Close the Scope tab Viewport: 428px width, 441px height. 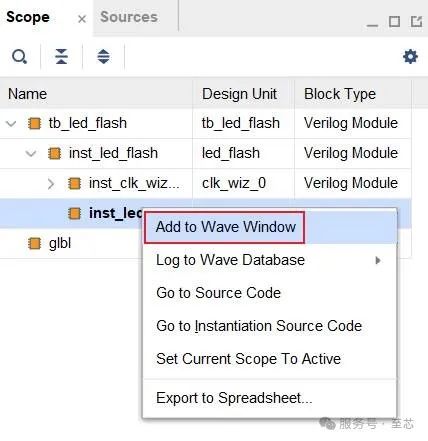click(x=82, y=19)
